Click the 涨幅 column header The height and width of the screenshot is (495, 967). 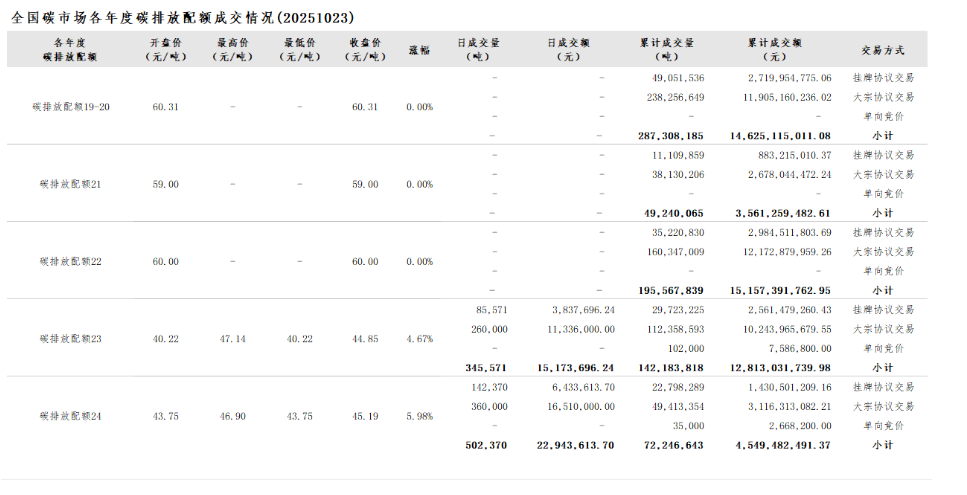tap(419, 49)
